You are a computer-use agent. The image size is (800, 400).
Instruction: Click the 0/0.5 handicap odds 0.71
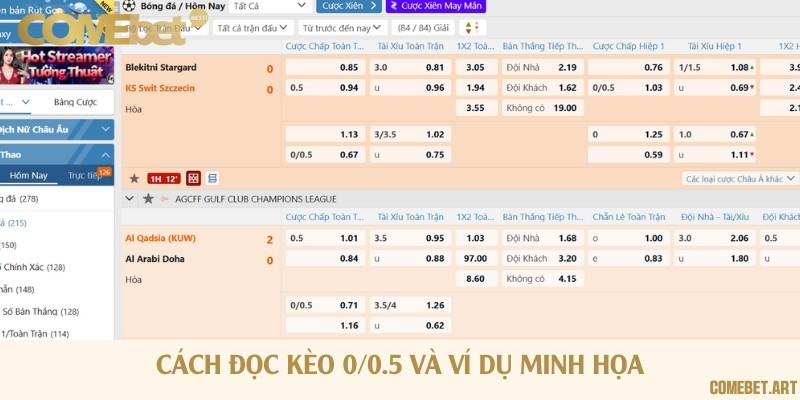point(326,306)
